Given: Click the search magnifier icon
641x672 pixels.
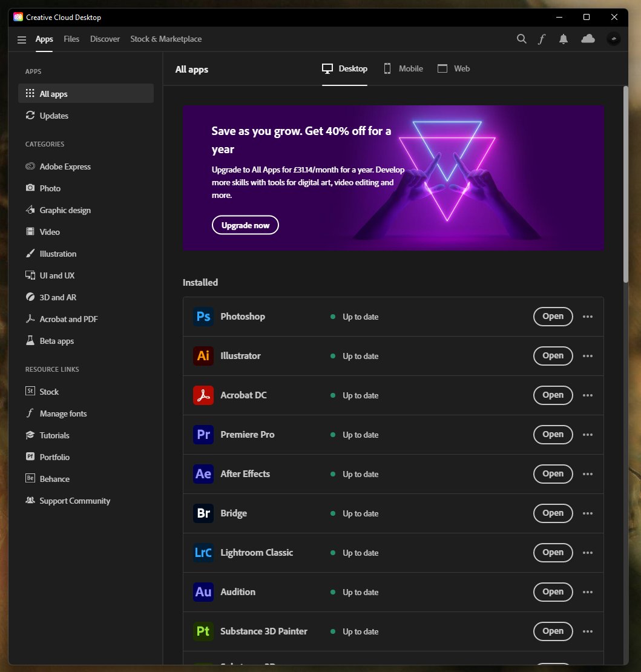Looking at the screenshot, I should (521, 39).
